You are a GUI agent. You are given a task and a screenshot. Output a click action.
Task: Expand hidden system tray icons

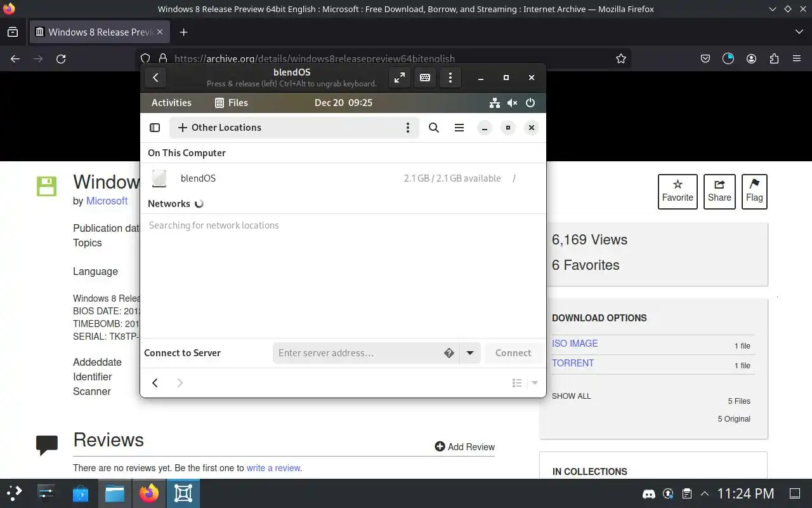pos(705,493)
